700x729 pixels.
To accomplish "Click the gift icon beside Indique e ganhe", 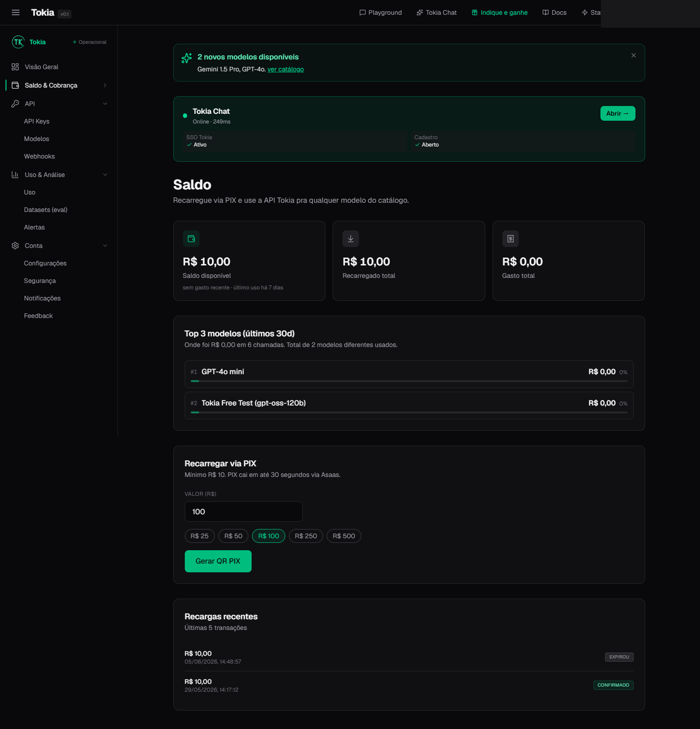I will click(x=475, y=12).
